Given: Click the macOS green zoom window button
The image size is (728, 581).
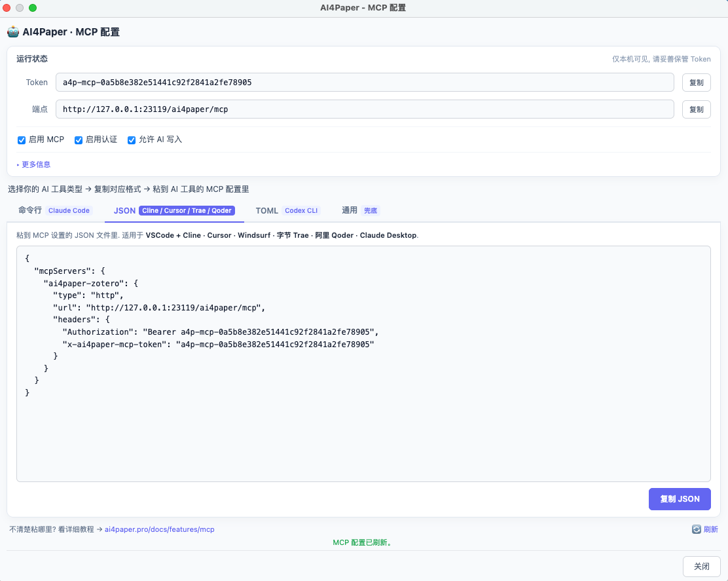Looking at the screenshot, I should (33, 7).
